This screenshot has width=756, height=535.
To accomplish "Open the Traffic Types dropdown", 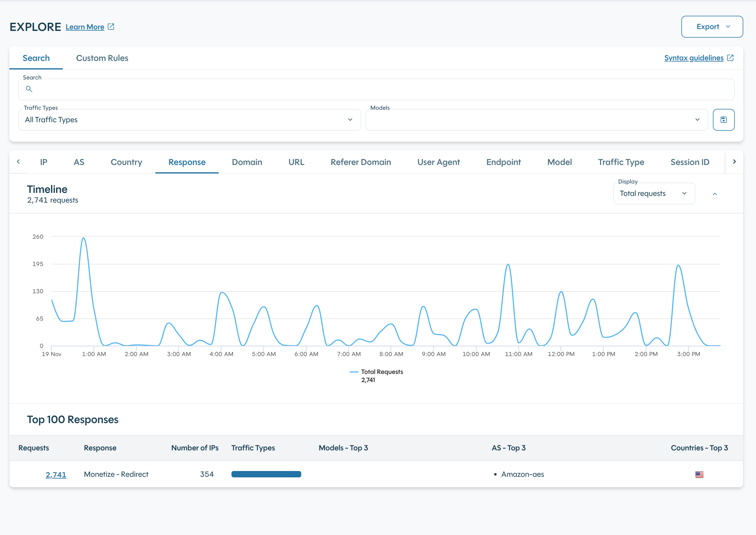I will [190, 120].
